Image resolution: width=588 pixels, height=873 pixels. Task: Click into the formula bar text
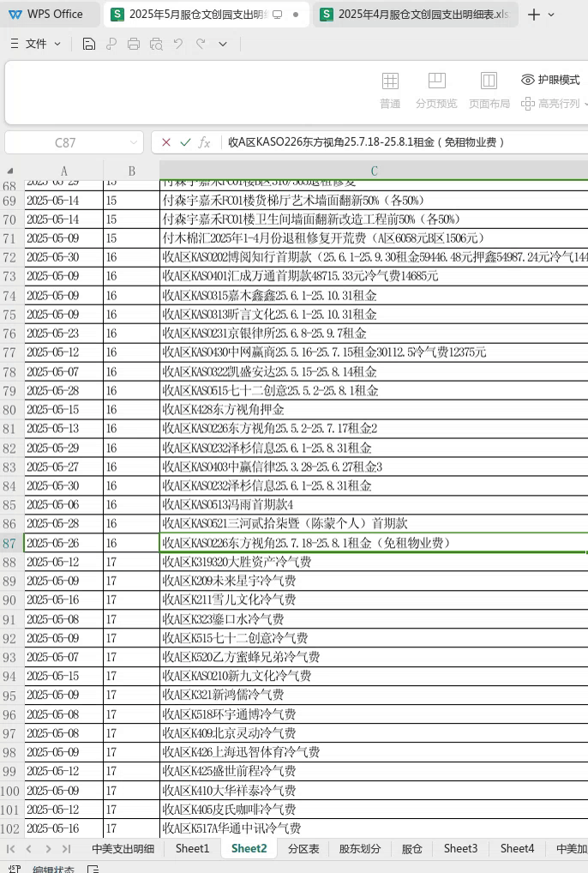tap(366, 142)
